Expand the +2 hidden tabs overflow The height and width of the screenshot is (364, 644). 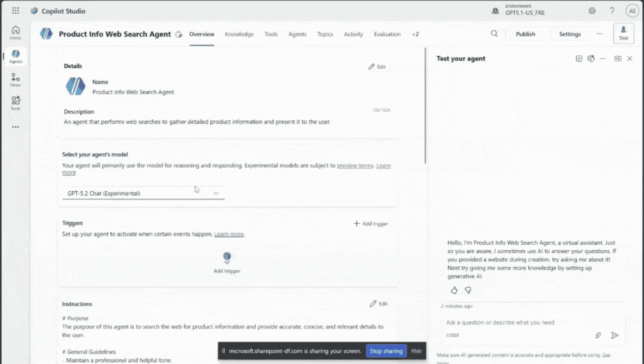pos(415,34)
